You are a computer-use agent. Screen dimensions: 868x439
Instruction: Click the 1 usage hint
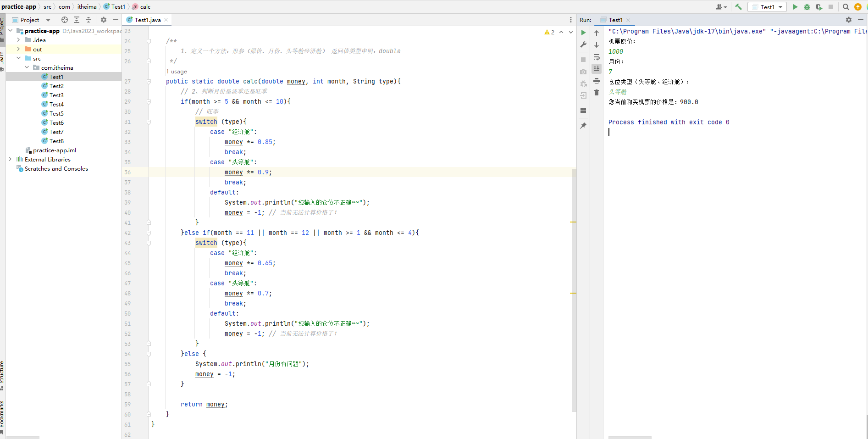[x=177, y=72]
